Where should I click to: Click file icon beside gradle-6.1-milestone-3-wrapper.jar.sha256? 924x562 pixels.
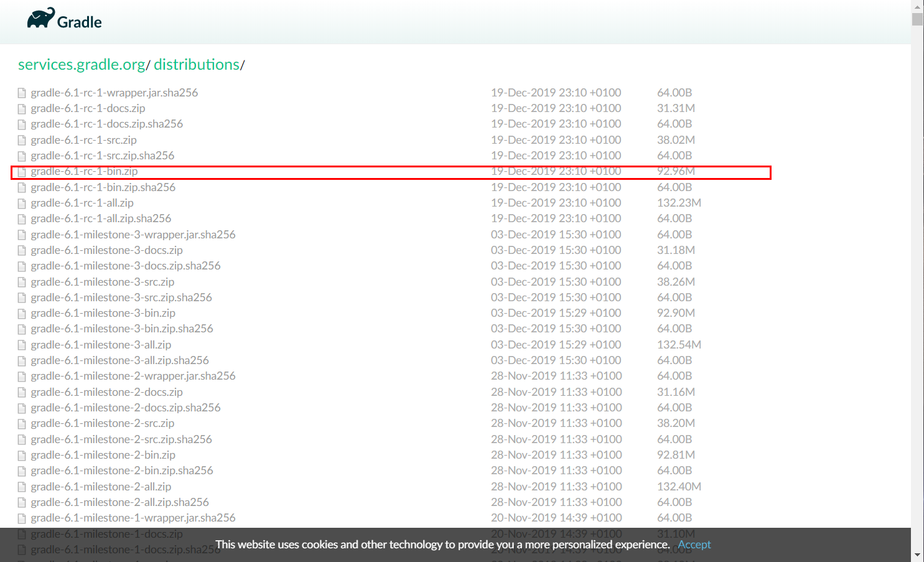[x=22, y=235]
